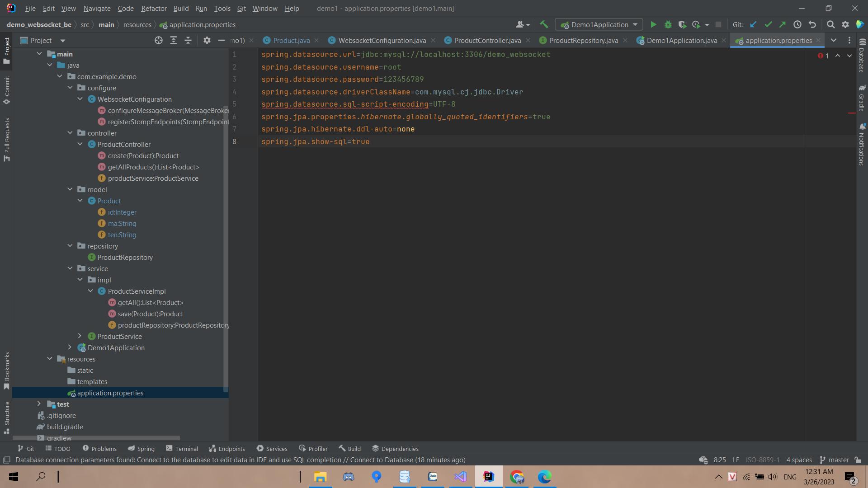868x488 pixels.
Task: Open the Bookmarks tool window
Action: point(6,371)
